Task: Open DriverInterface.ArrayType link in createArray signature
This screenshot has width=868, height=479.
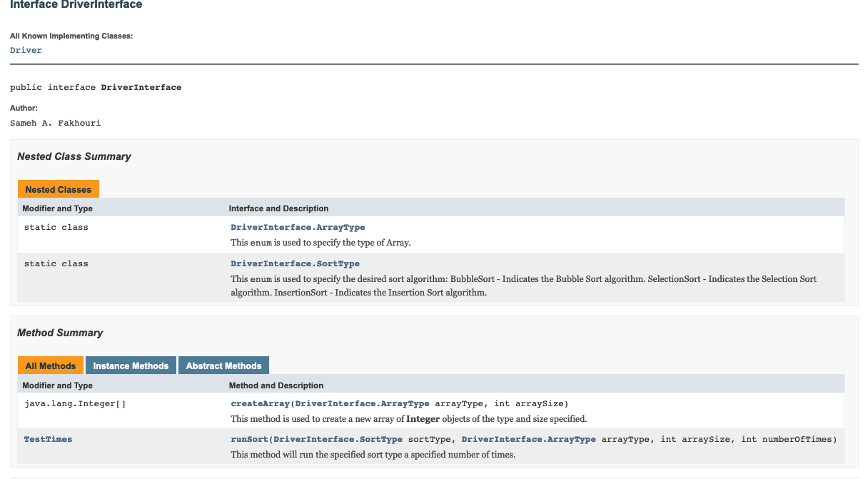Action: 361,403
